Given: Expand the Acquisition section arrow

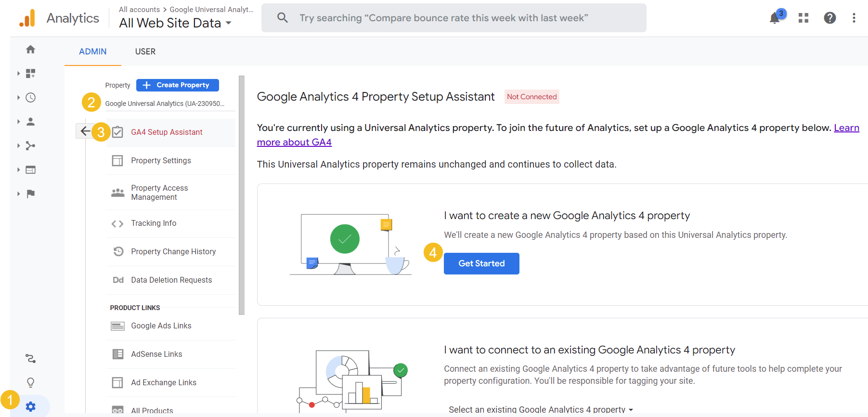Looking at the screenshot, I should pos(18,145).
